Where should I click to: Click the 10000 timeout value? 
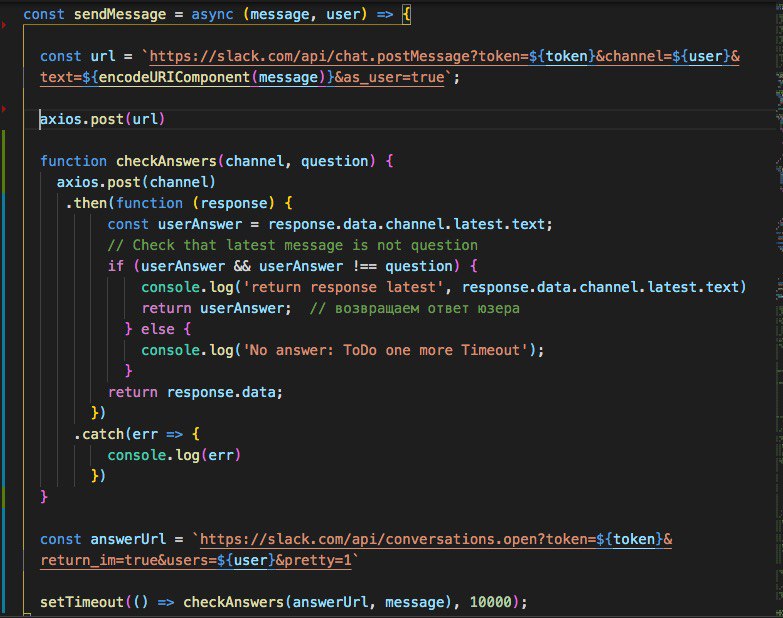(x=490, y=602)
